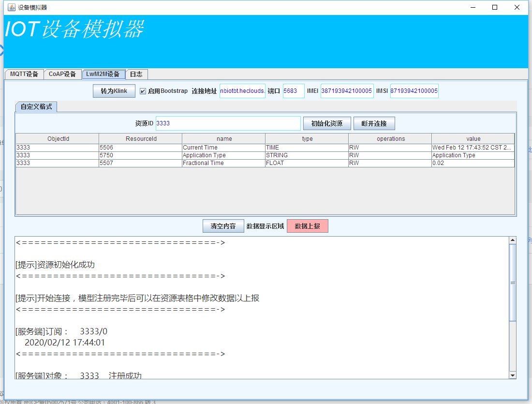Open the 日志 log tab
The image size is (532, 404).
136,74
